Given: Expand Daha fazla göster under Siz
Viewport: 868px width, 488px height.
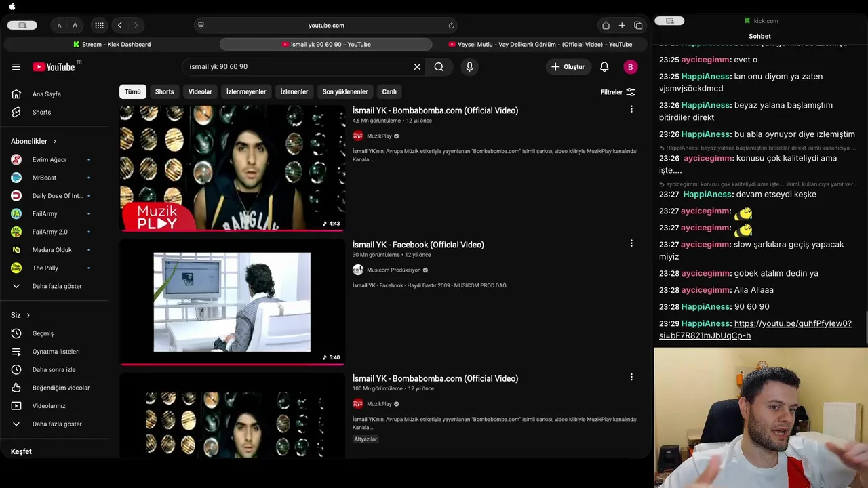Looking at the screenshot, I should coord(56,424).
